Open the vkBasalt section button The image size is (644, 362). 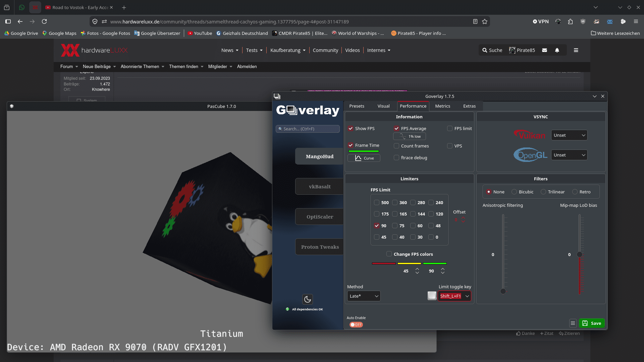pyautogui.click(x=319, y=186)
